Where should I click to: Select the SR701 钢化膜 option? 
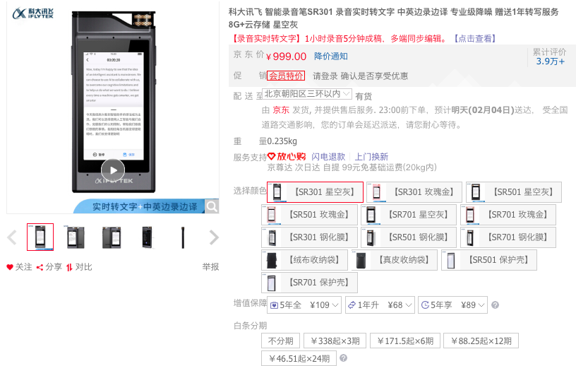[x=508, y=237]
